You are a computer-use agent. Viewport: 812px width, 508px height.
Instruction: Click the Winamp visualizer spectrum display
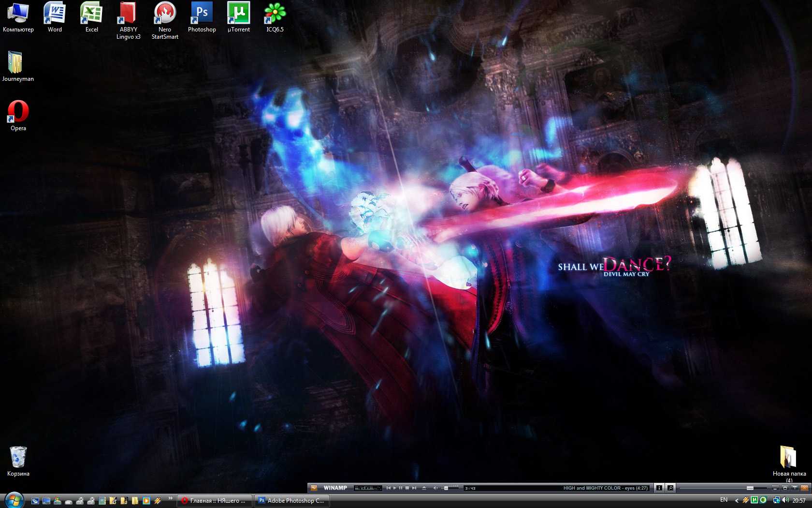[368, 488]
